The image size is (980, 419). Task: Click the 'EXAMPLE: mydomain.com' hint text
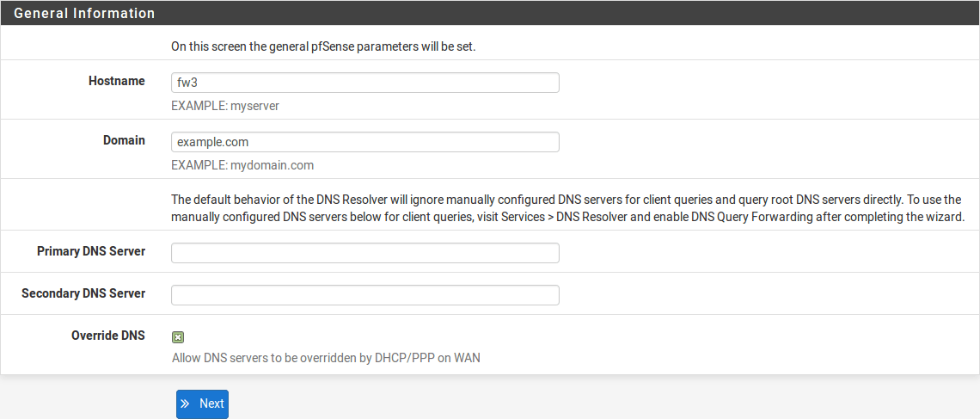(x=242, y=165)
